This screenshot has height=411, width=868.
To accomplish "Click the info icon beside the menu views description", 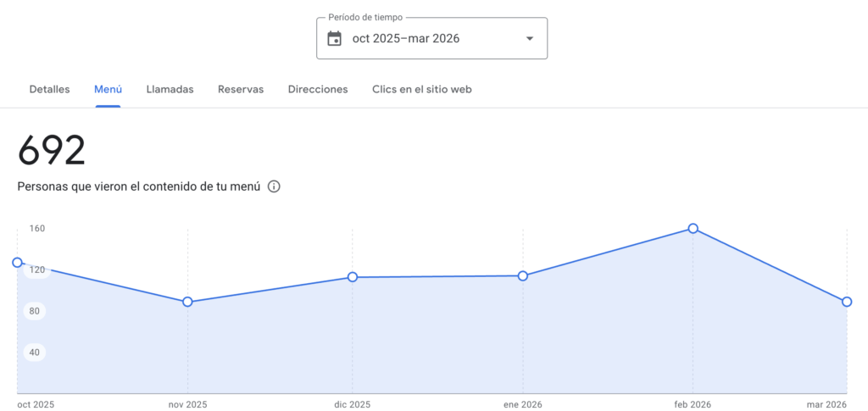I will (x=274, y=186).
